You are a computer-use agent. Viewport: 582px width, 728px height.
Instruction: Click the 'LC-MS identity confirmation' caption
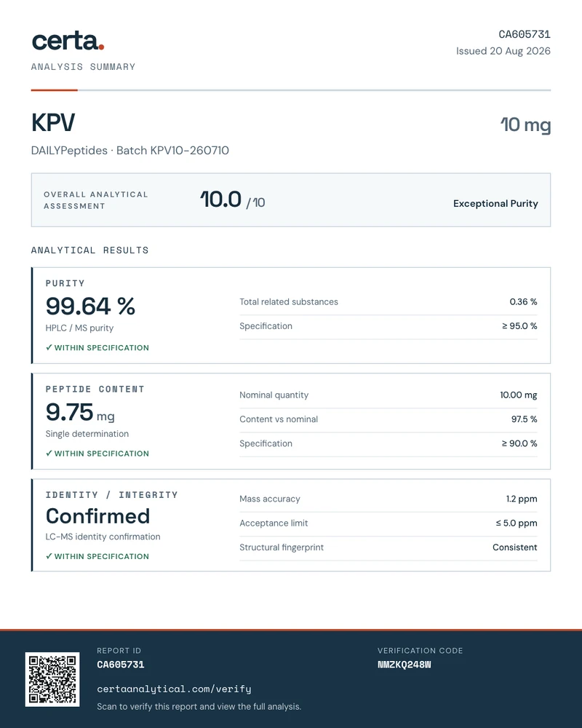(x=103, y=537)
